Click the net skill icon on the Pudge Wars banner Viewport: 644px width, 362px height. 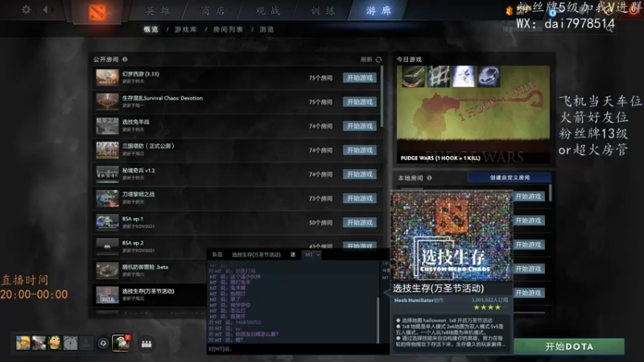click(438, 76)
